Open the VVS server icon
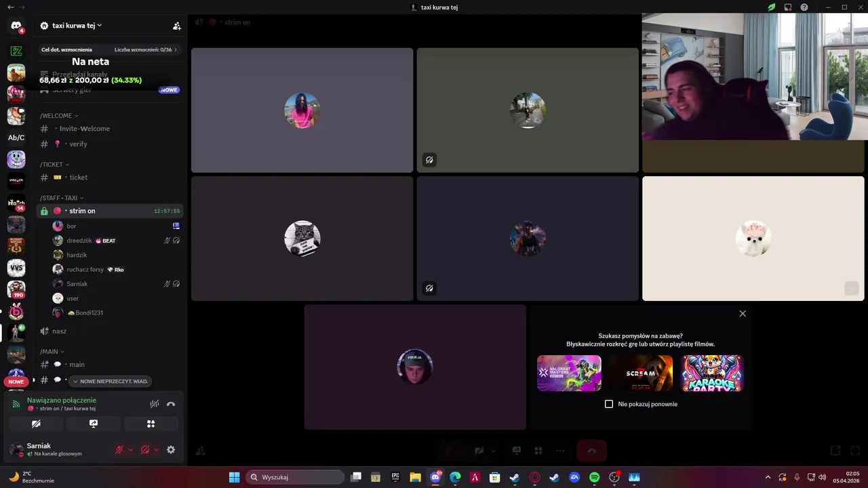The height and width of the screenshot is (488, 868). point(16,268)
